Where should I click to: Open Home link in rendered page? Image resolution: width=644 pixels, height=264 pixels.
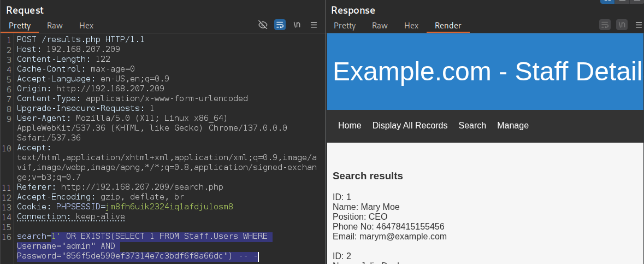pyautogui.click(x=350, y=125)
